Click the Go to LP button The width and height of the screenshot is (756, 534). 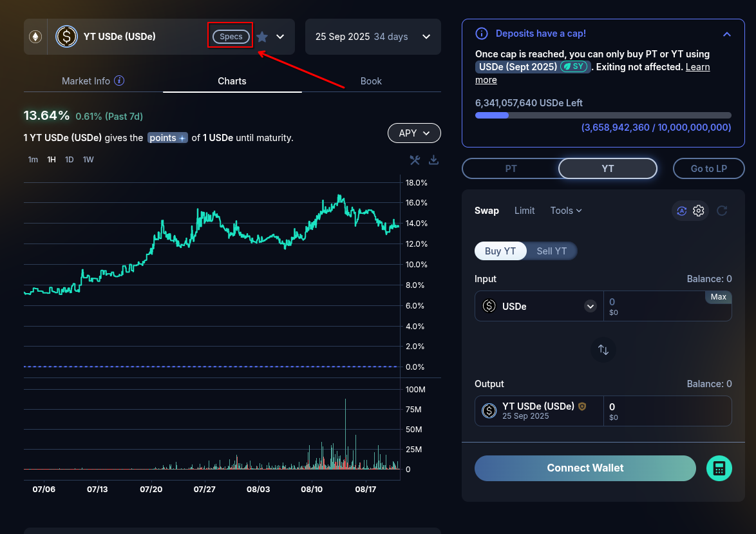click(x=708, y=169)
